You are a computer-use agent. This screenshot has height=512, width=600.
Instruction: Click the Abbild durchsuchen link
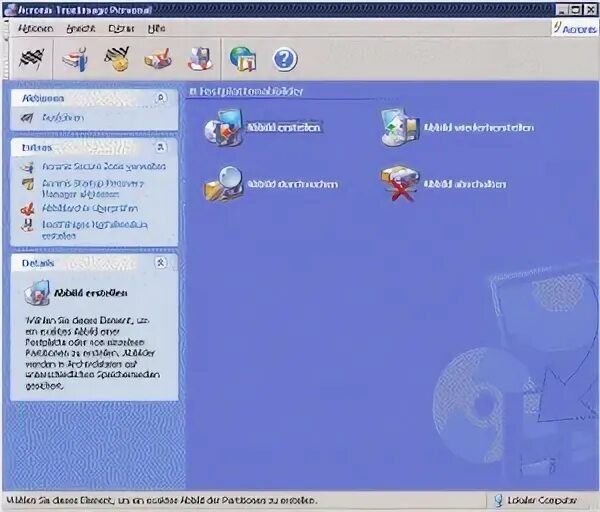point(292,184)
